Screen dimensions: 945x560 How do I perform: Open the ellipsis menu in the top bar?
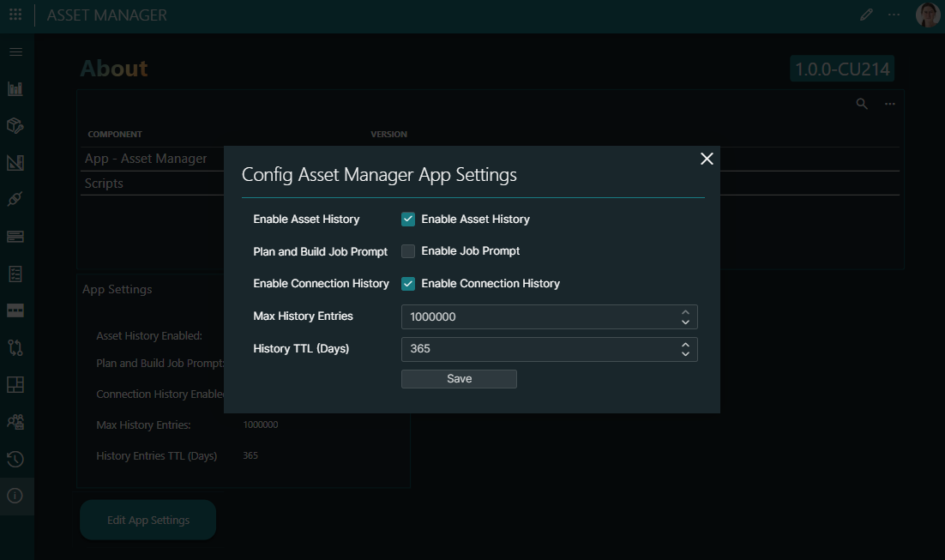pos(894,15)
